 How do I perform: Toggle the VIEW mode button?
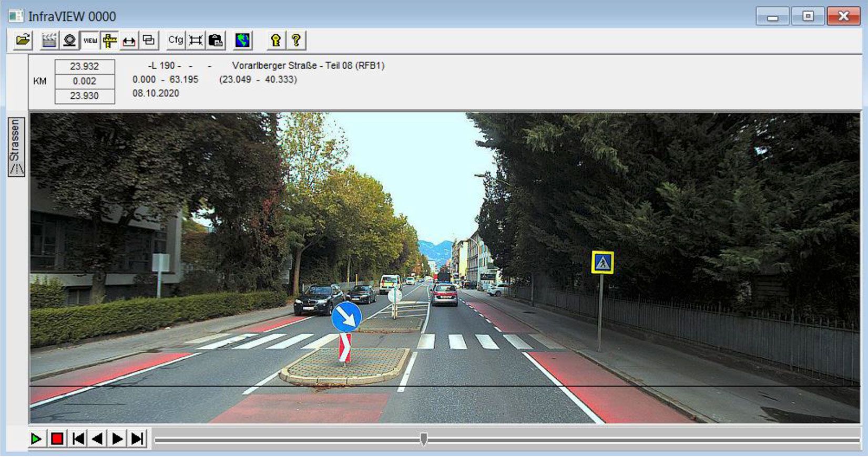(90, 40)
